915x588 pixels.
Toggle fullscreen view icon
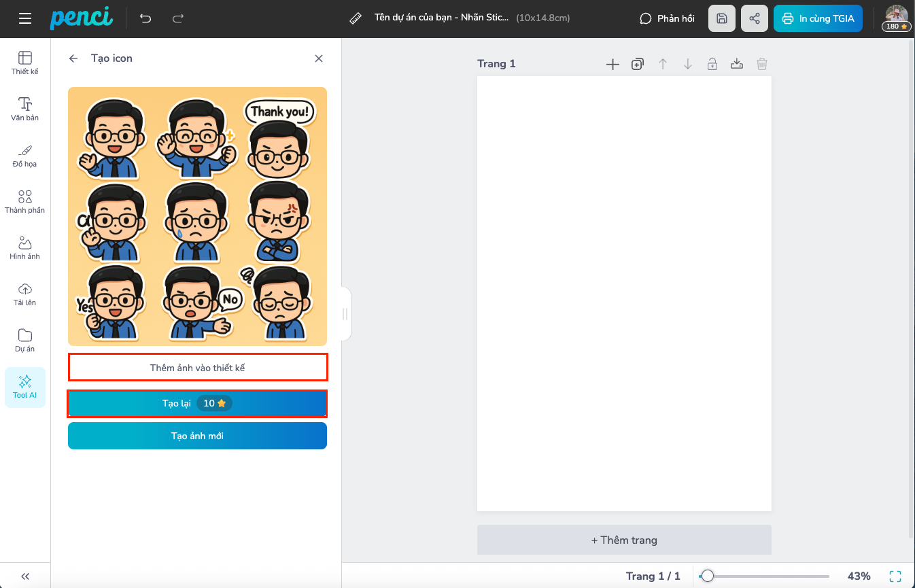895,576
